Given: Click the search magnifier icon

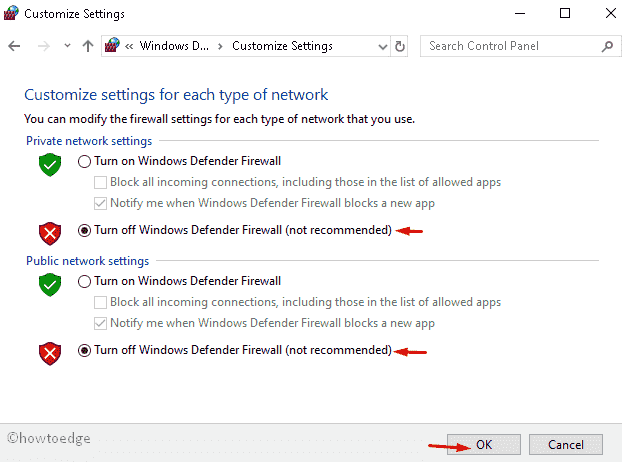Looking at the screenshot, I should click(607, 46).
